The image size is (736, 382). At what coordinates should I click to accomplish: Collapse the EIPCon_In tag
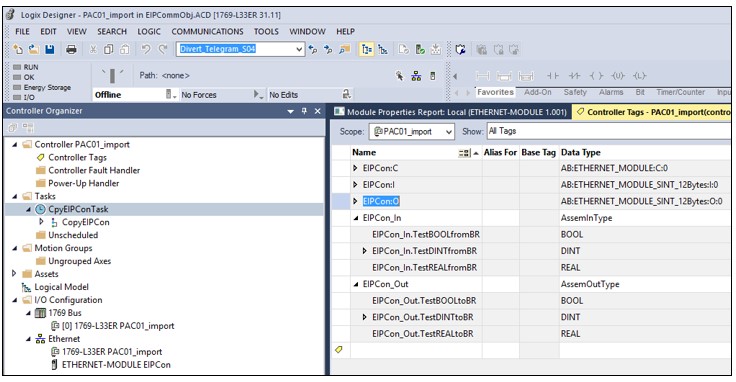356,218
